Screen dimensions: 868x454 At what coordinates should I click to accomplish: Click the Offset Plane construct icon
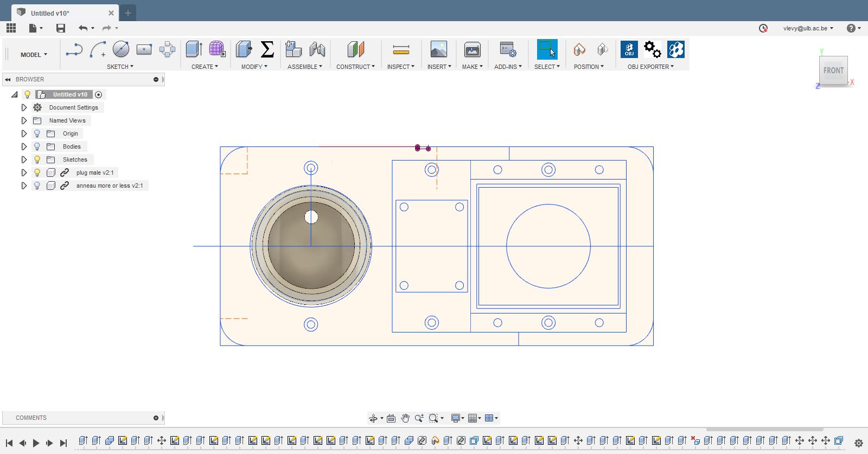pyautogui.click(x=356, y=49)
